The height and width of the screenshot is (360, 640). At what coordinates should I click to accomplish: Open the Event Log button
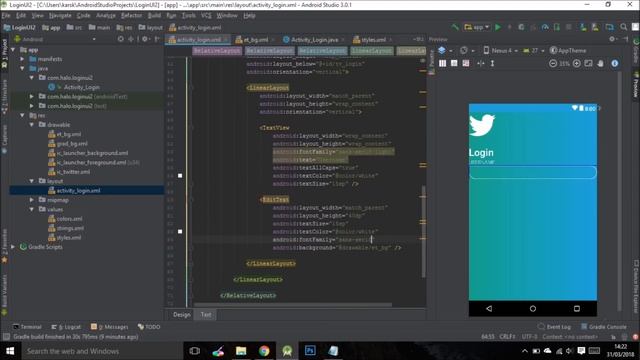pos(554,327)
